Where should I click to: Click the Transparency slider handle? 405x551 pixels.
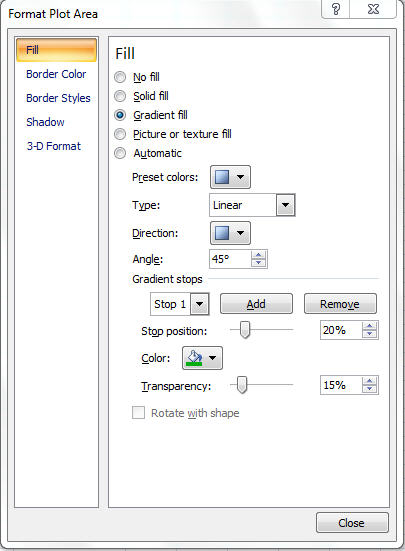(x=242, y=385)
